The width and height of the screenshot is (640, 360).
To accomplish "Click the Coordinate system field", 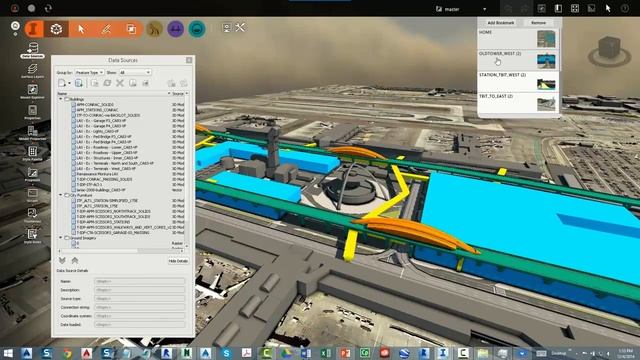I will point(140,316).
